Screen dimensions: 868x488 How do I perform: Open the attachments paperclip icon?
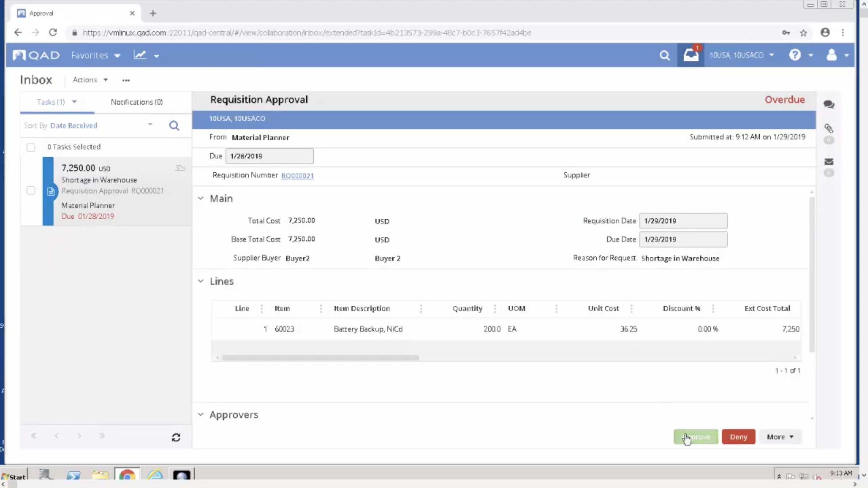[829, 128]
